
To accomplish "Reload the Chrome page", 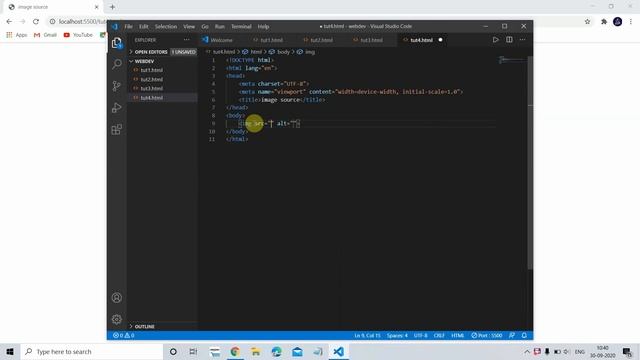I will point(36,21).
